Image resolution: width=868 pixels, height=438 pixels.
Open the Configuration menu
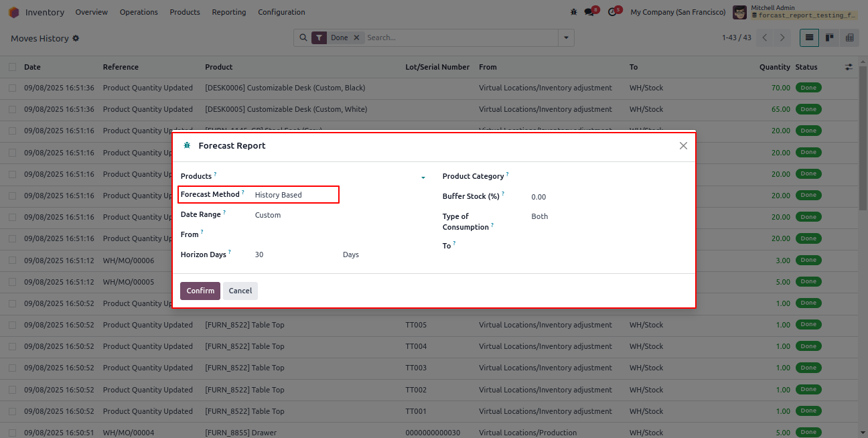[281, 12]
